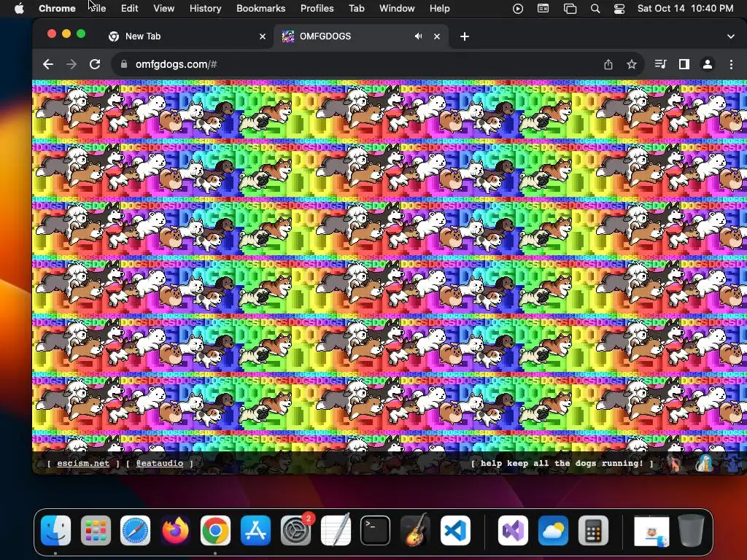Click the dark dog figure icon in footer
The height and width of the screenshot is (560, 747).
pos(674,463)
